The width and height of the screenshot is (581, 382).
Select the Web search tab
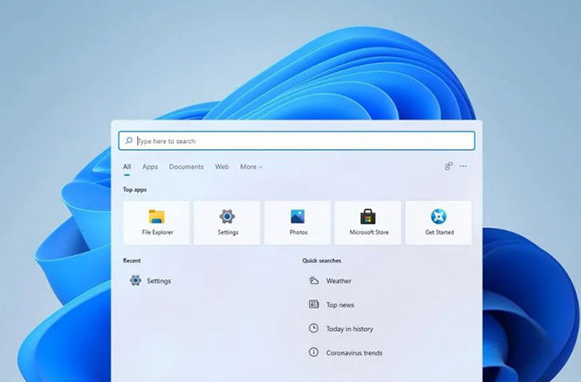point(222,167)
